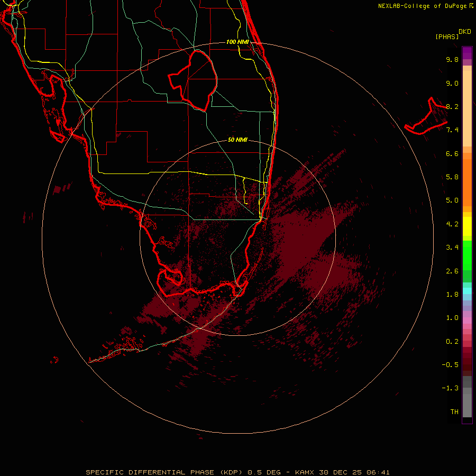Click the 9.8 legend value

pyautogui.click(x=452, y=59)
